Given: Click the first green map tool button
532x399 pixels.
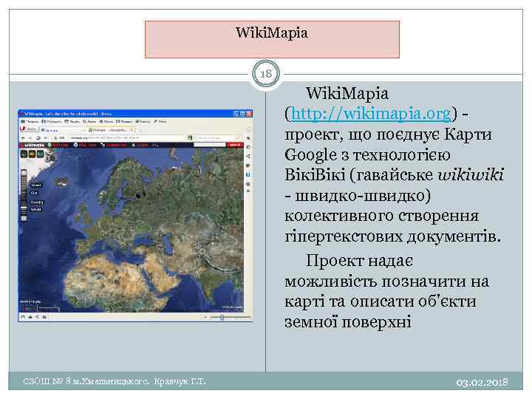Looking at the screenshot, I should click(24, 154).
